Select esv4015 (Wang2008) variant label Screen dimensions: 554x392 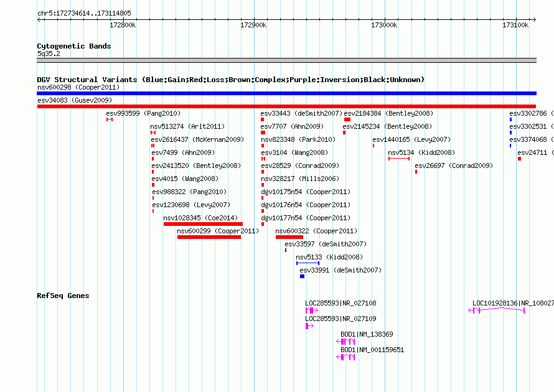pyautogui.click(x=185, y=179)
